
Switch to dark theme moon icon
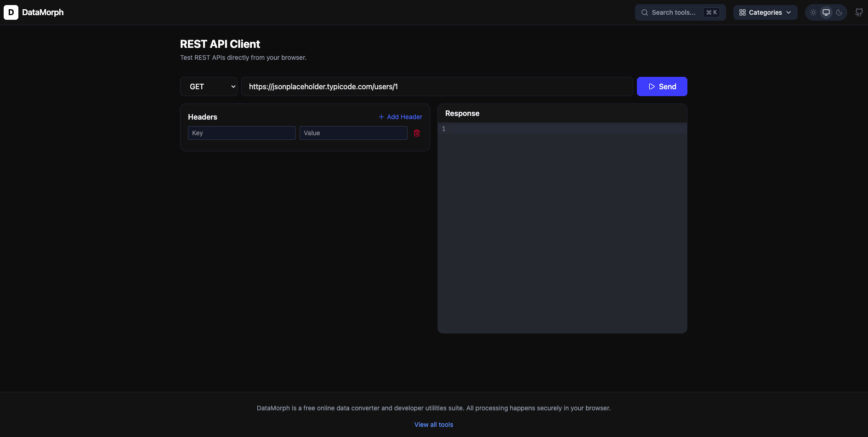(x=839, y=12)
